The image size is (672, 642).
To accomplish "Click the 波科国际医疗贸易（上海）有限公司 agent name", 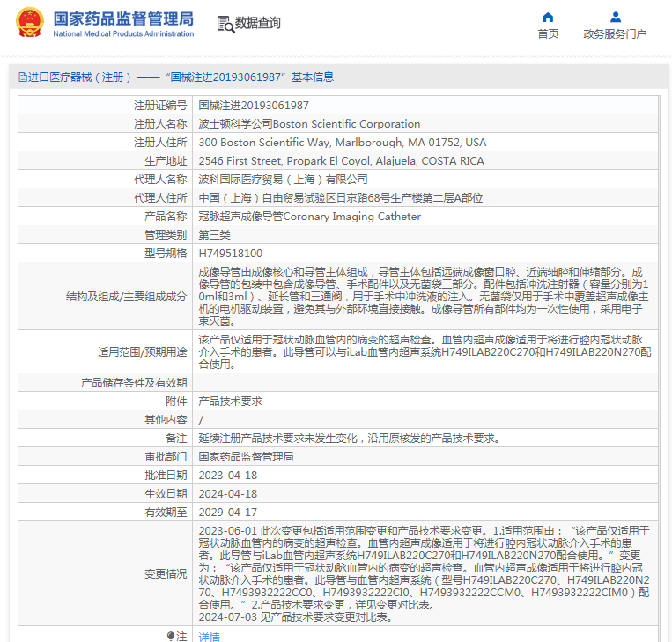I will tap(284, 179).
